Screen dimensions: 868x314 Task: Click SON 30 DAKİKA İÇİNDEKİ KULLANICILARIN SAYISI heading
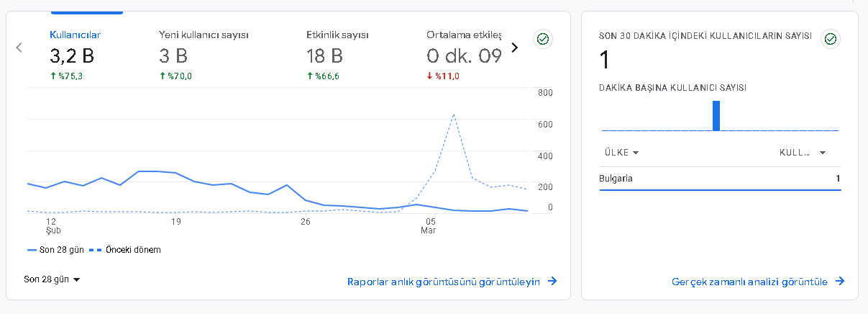pyautogui.click(x=705, y=35)
